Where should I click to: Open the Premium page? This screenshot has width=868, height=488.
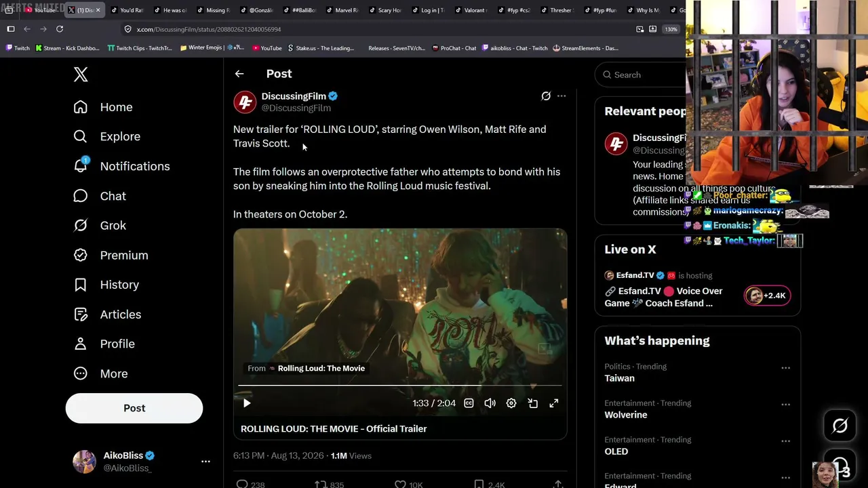tap(111, 255)
